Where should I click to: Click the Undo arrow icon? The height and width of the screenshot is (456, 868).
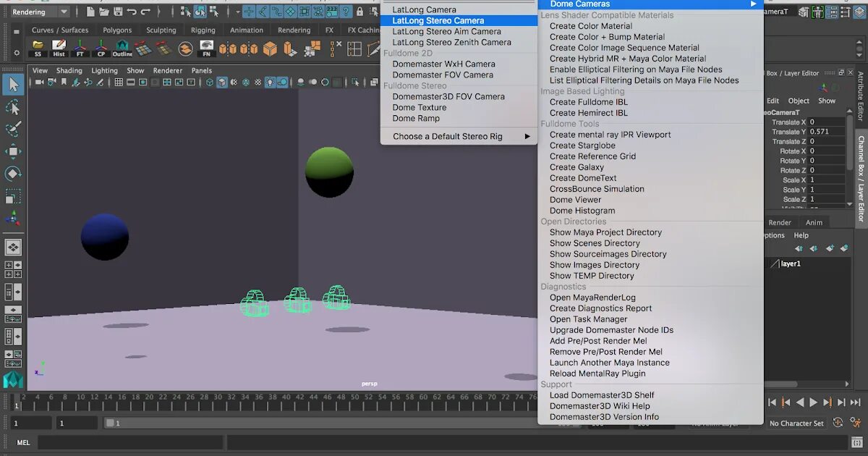click(132, 12)
